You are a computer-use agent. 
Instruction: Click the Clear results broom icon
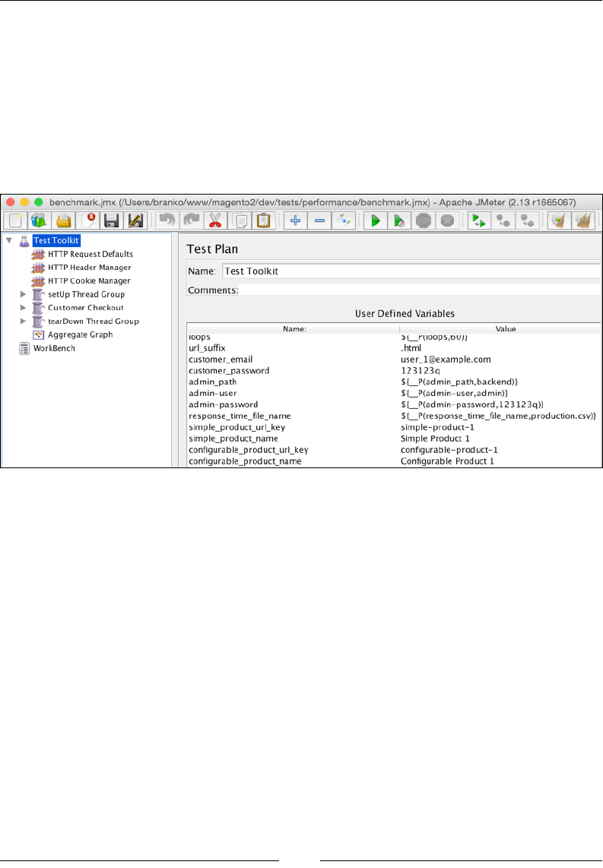[559, 220]
